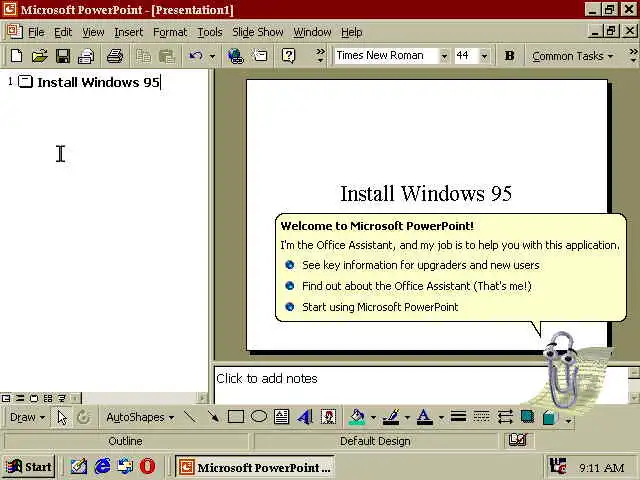Click the greyed-out Copy icon
The width and height of the screenshot is (640, 480).
click(x=143, y=56)
